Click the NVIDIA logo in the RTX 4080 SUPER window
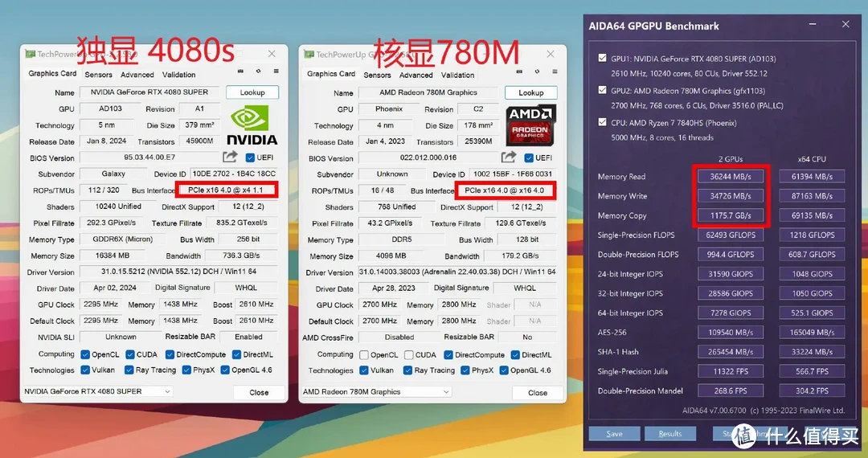The height and width of the screenshot is (458, 868). (252, 125)
